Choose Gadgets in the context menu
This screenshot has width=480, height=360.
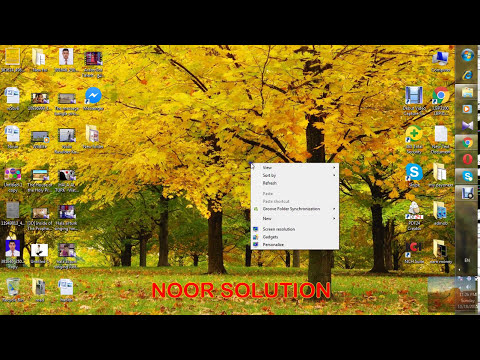click(x=295, y=237)
